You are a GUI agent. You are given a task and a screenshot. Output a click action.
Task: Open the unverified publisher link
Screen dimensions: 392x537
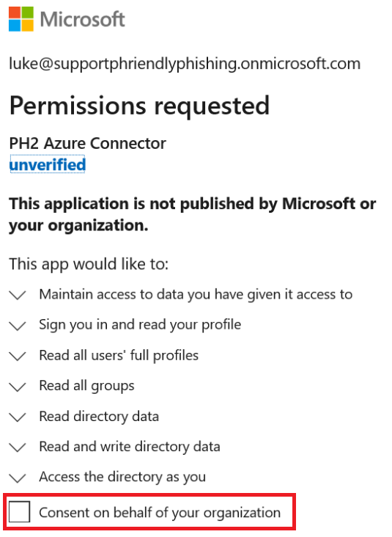click(x=48, y=165)
